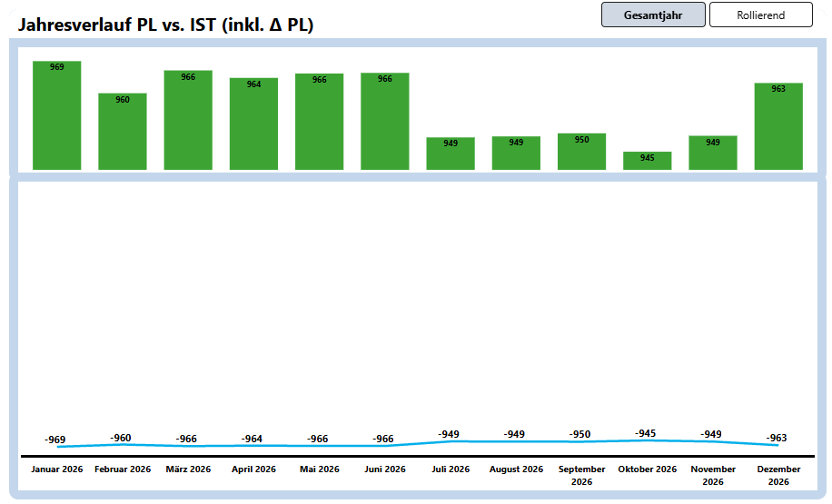832x504 pixels.
Task: Select the März 2026 axis label
Action: pyautogui.click(x=188, y=469)
